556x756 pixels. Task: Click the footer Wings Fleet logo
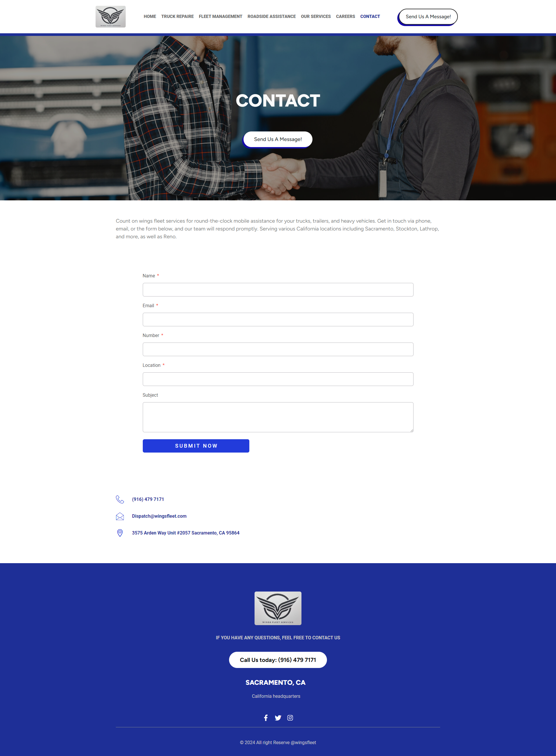pyautogui.click(x=278, y=607)
